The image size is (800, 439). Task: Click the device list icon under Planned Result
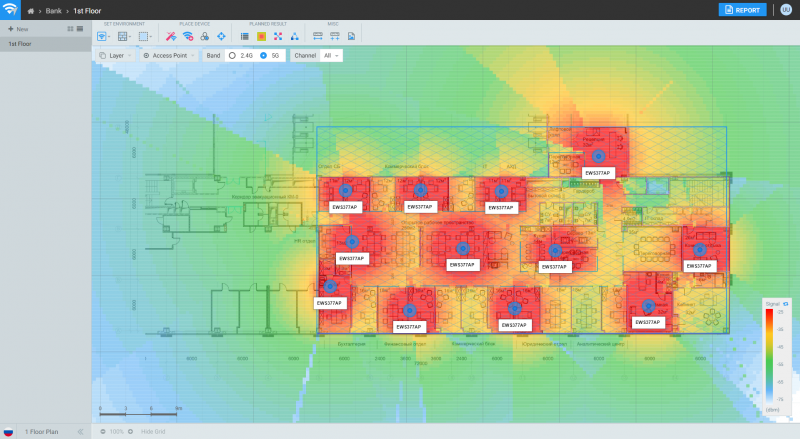tap(245, 36)
